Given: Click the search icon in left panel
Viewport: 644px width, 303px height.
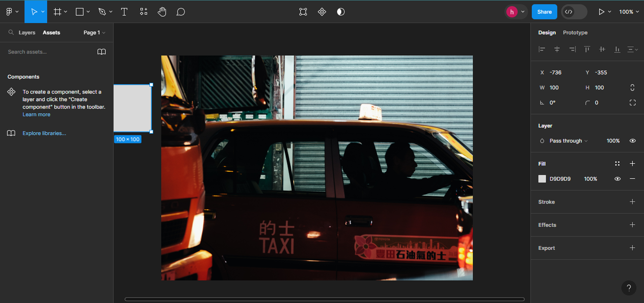Looking at the screenshot, I should pyautogui.click(x=11, y=32).
